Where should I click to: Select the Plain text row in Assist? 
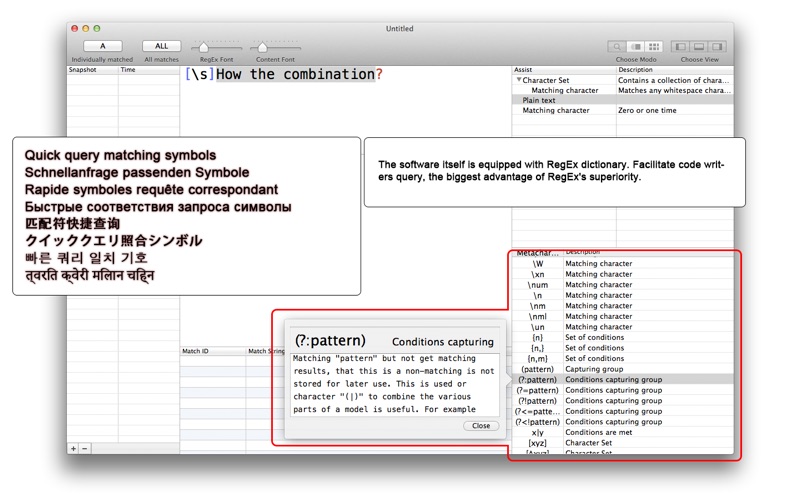pyautogui.click(x=622, y=100)
